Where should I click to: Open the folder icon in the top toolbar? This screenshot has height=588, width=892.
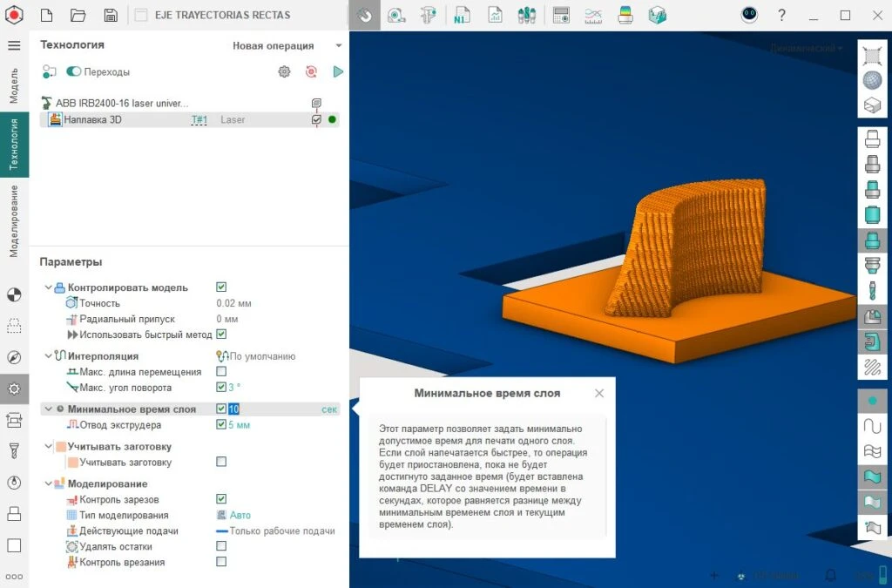[78, 16]
